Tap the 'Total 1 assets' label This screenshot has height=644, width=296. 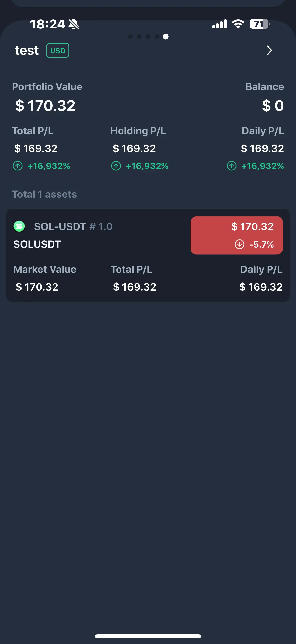point(44,194)
